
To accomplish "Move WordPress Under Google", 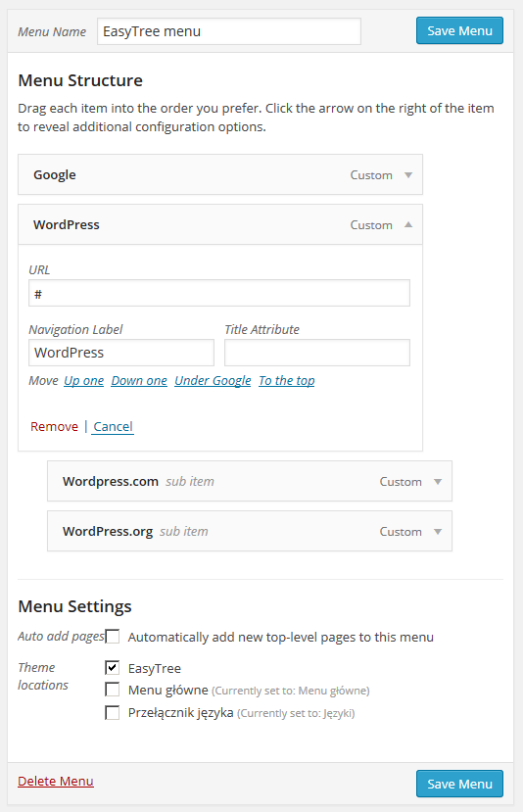I will pyautogui.click(x=213, y=381).
